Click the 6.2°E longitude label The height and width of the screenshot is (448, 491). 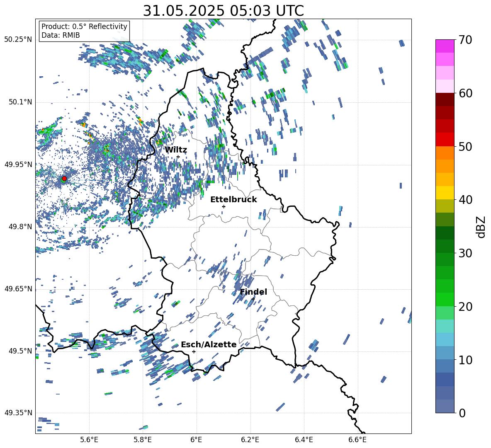tap(250, 440)
